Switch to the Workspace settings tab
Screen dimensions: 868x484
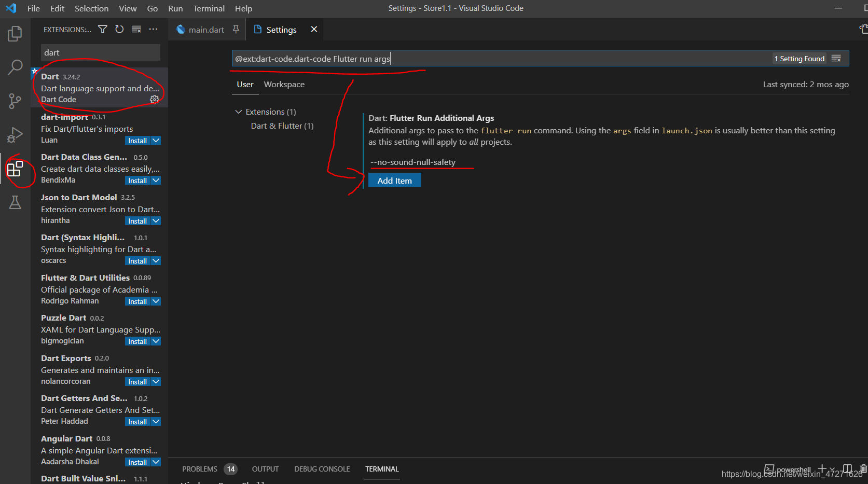[284, 84]
